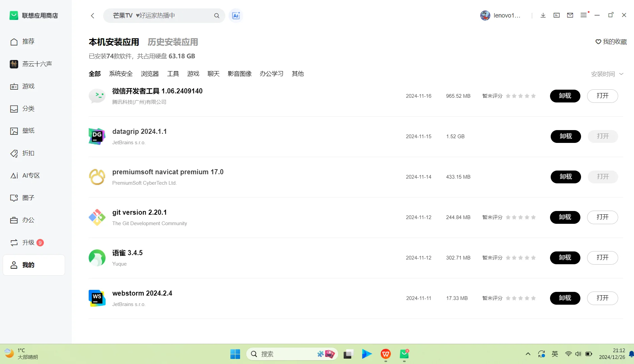The width and height of the screenshot is (634, 364).
Task: Switch to 历史安装应用 tab
Action: pyautogui.click(x=173, y=42)
